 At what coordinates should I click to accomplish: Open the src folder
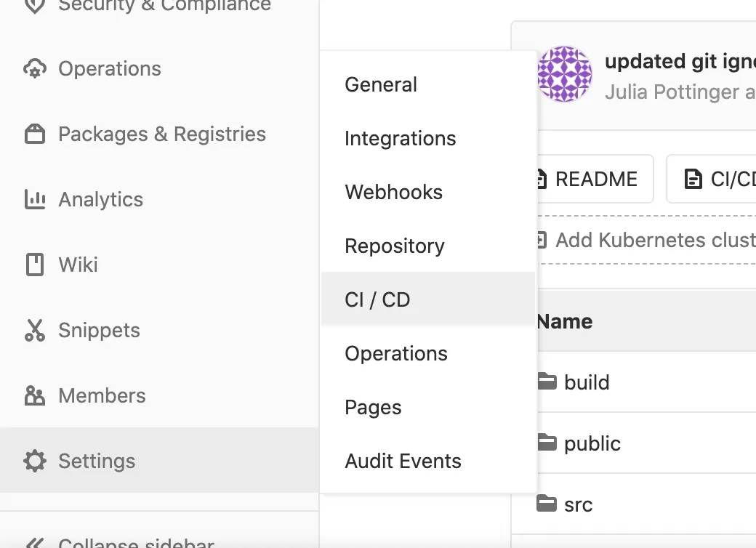pos(578,504)
